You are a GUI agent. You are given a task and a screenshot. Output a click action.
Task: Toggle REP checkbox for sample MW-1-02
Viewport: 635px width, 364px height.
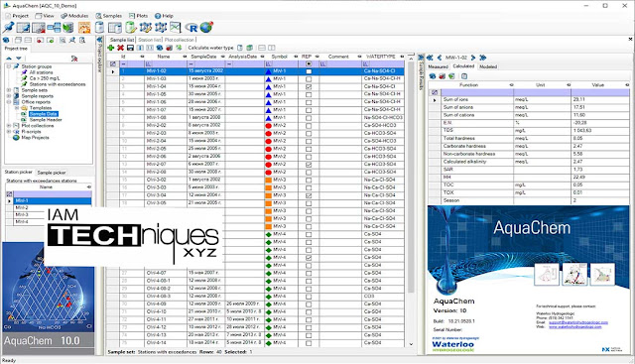pos(309,71)
